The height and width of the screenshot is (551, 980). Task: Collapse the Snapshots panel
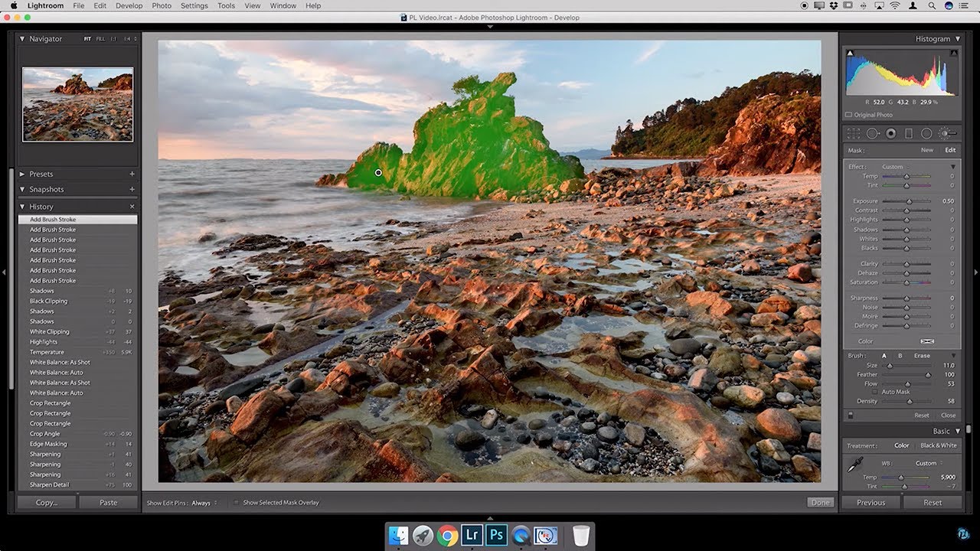(22, 189)
